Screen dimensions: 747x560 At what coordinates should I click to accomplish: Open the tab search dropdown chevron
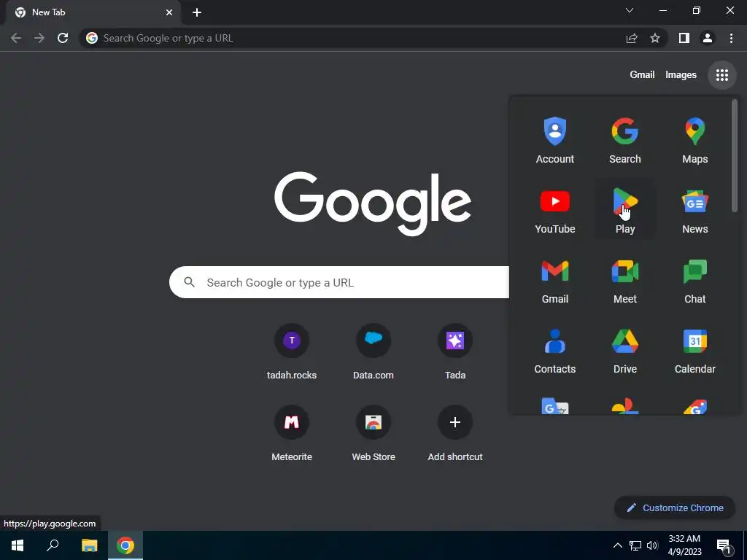630,10
